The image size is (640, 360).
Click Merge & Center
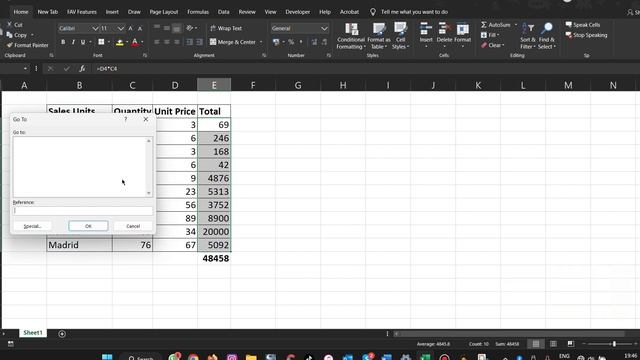point(233,42)
